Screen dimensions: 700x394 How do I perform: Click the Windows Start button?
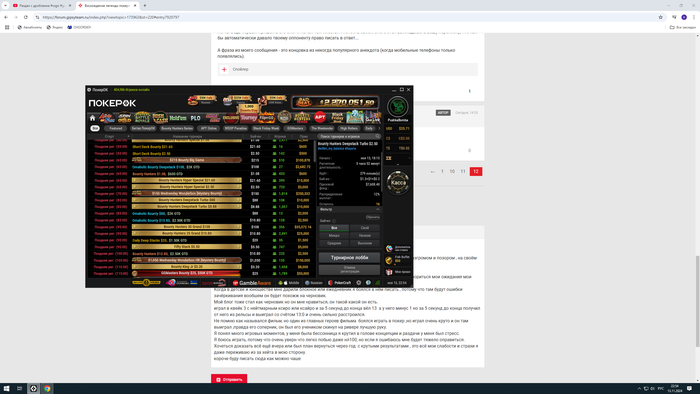click(6, 388)
